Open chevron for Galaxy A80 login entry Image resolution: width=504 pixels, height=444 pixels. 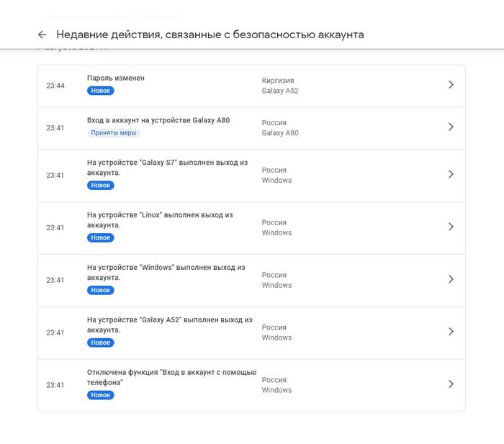point(451,127)
